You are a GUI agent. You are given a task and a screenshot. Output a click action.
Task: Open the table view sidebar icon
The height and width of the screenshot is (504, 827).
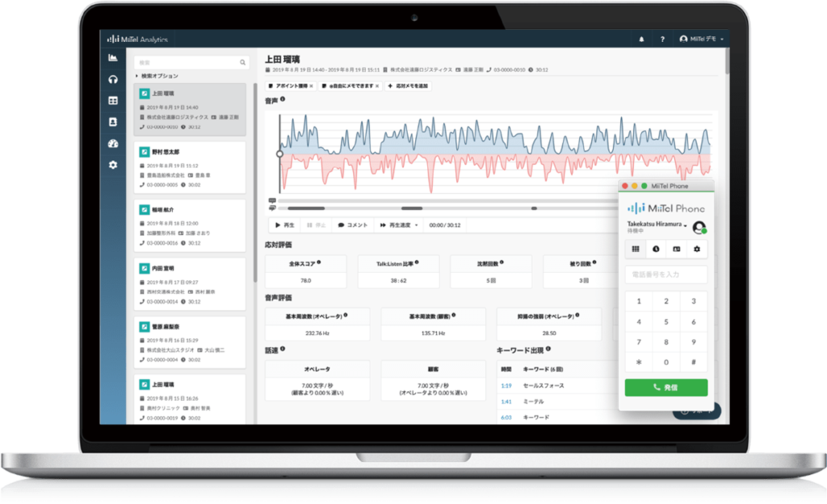click(x=113, y=101)
